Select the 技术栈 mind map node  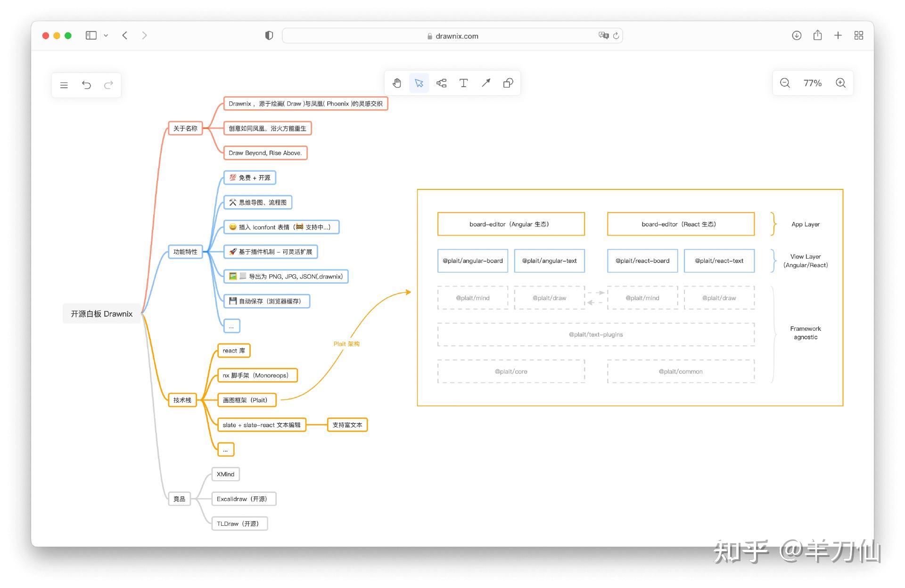(182, 400)
